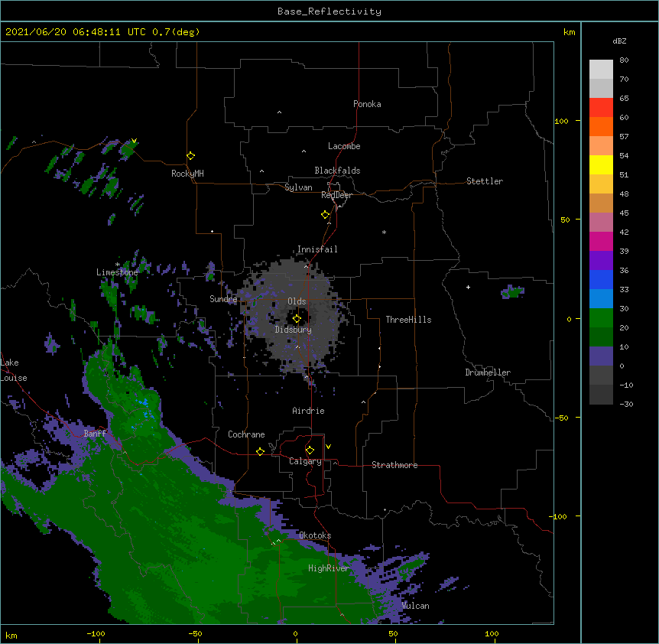Click the 65 value in the dBZ legend
The height and width of the screenshot is (644, 659).
click(x=624, y=98)
